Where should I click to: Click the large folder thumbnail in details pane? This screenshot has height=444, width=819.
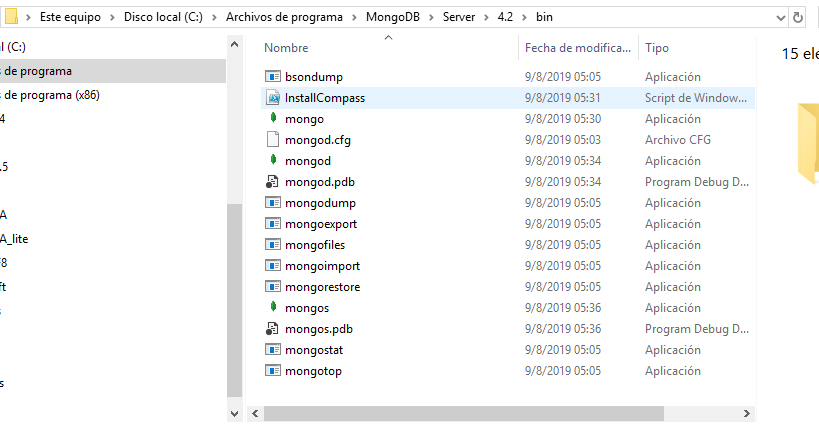tap(808, 144)
